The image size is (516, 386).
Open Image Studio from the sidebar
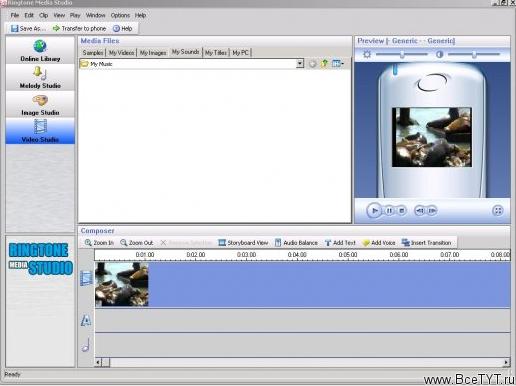tap(40, 104)
